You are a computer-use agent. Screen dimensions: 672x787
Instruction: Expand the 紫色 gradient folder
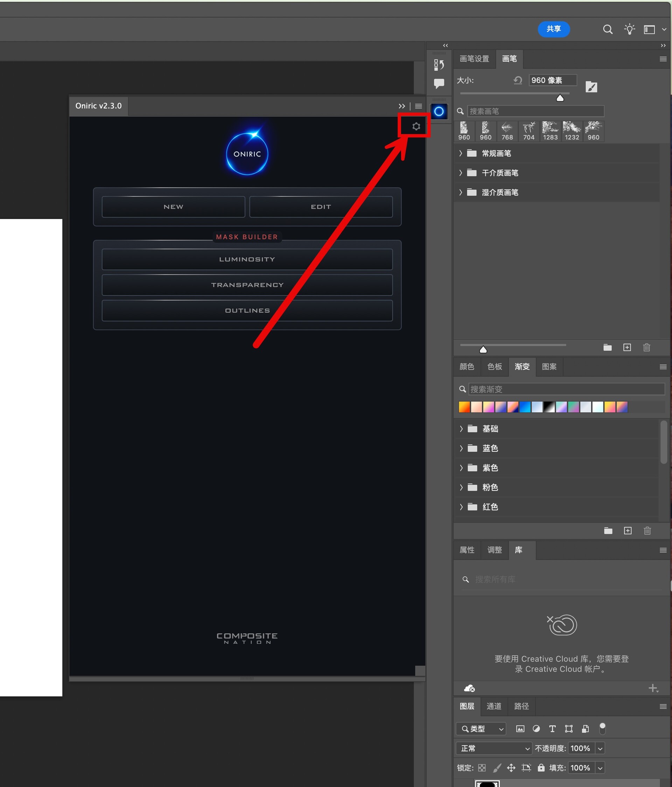[461, 468]
